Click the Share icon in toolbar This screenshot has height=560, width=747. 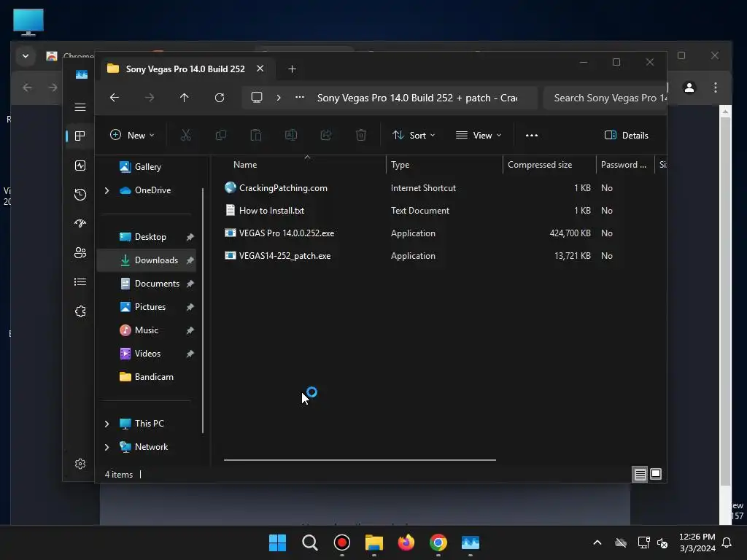tap(326, 135)
